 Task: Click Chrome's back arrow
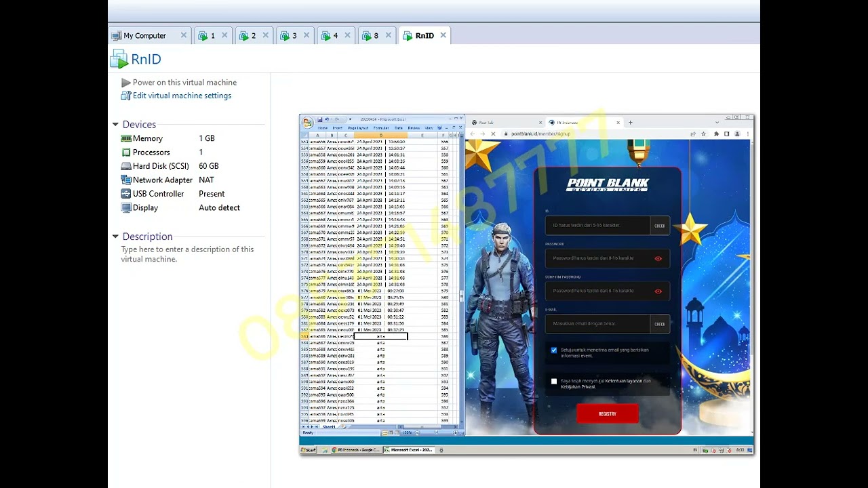click(473, 134)
